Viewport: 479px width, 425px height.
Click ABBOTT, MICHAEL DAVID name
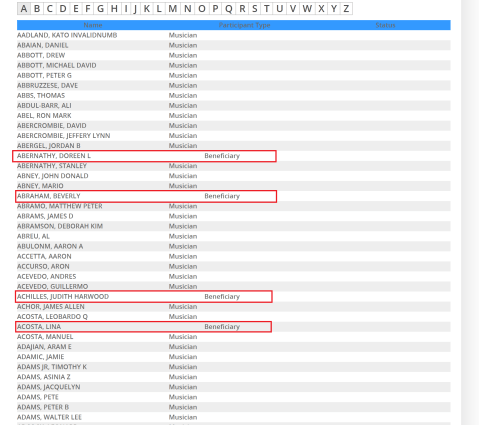(x=57, y=65)
